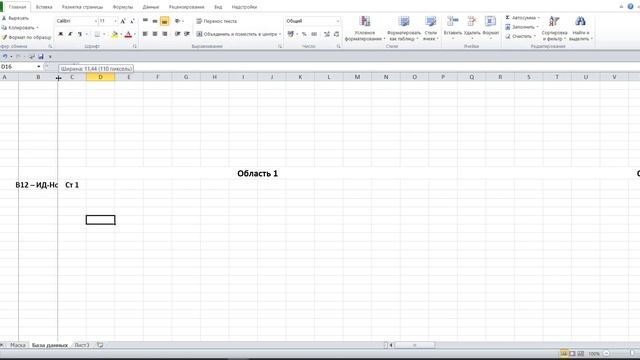This screenshot has height=360, width=640.
Task: Open Найти и выделить menu
Action: coord(580,28)
